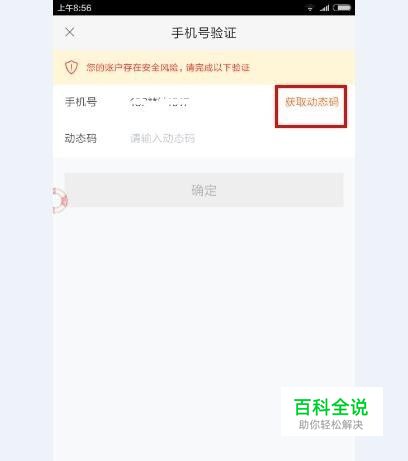Tap the battery indicator icon
The image size is (408, 461).
(x=342, y=7)
